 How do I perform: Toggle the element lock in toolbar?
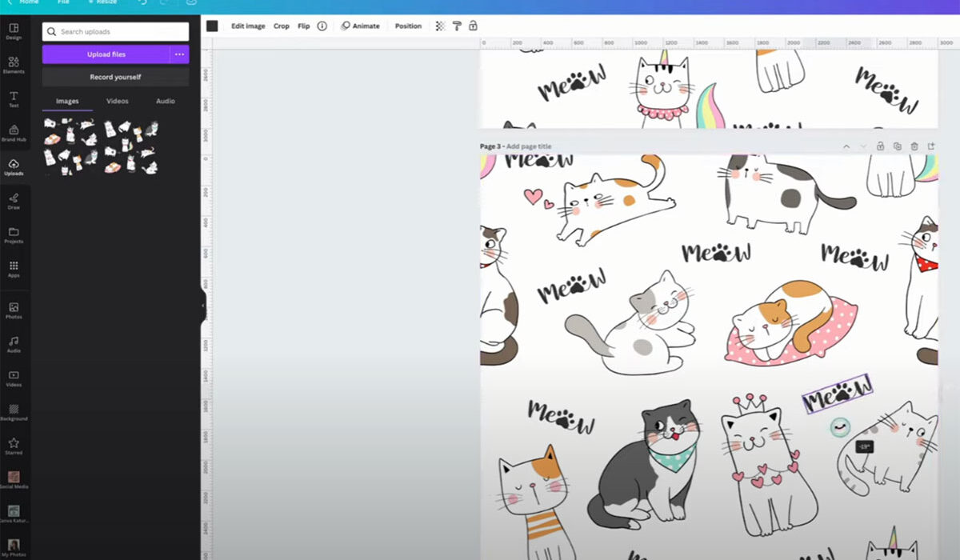tap(473, 26)
